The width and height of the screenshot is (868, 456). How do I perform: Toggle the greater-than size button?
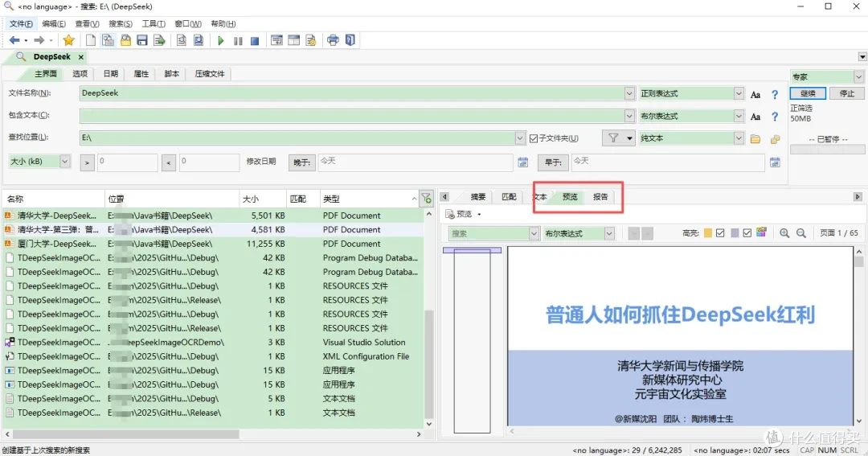click(87, 163)
